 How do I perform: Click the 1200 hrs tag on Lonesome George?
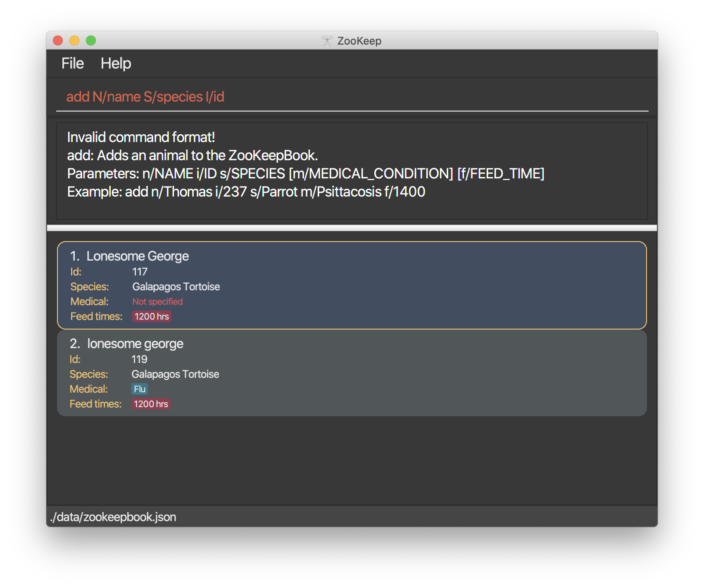[x=152, y=316]
